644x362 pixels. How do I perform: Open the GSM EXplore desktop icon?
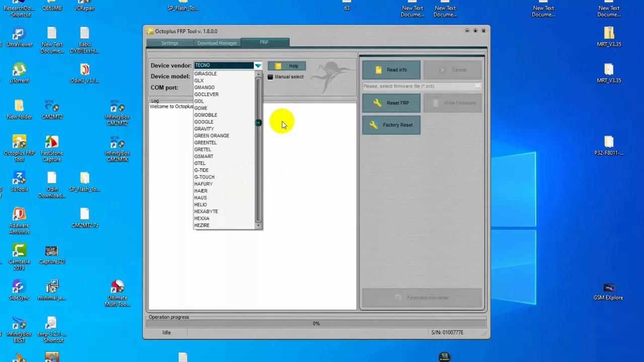(x=608, y=291)
